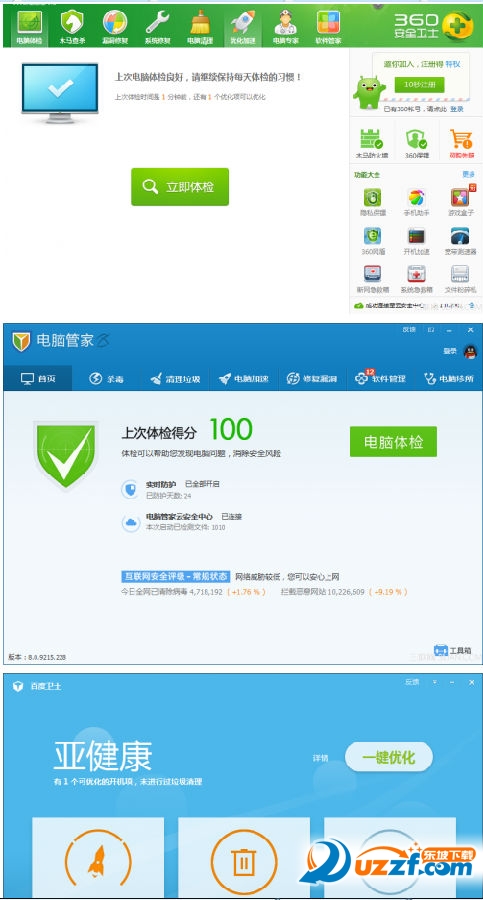
Task: Click the 登录 link in 360 panel
Action: click(x=457, y=109)
